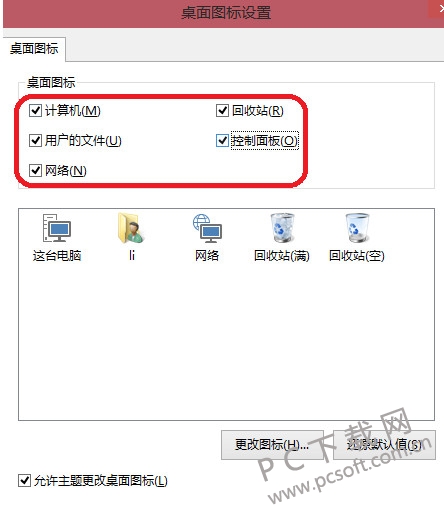Viewport: 444px width, 506px height.
Task: Click the 这台电脑 label text
Action: (x=57, y=256)
